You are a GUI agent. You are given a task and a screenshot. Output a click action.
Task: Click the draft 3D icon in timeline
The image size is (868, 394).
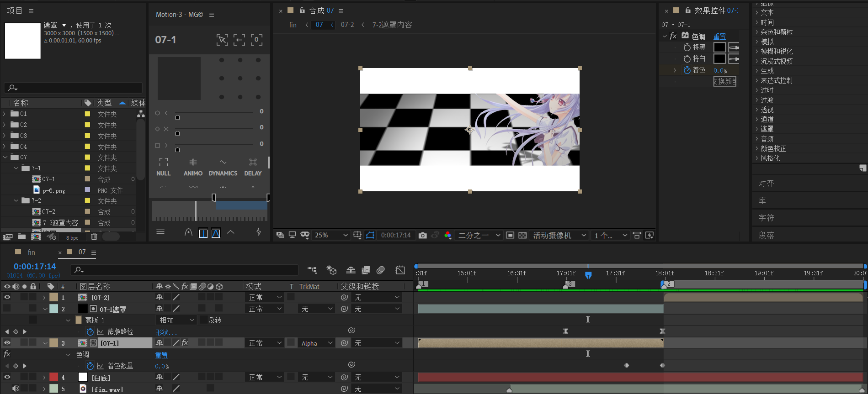[331, 270]
